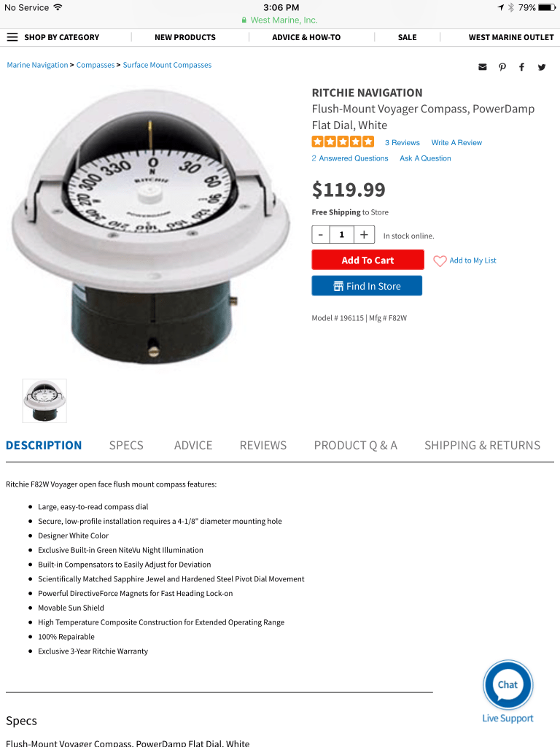Image resolution: width=560 pixels, height=747 pixels.
Task: Click the blue Find In Store button
Action: tap(367, 286)
